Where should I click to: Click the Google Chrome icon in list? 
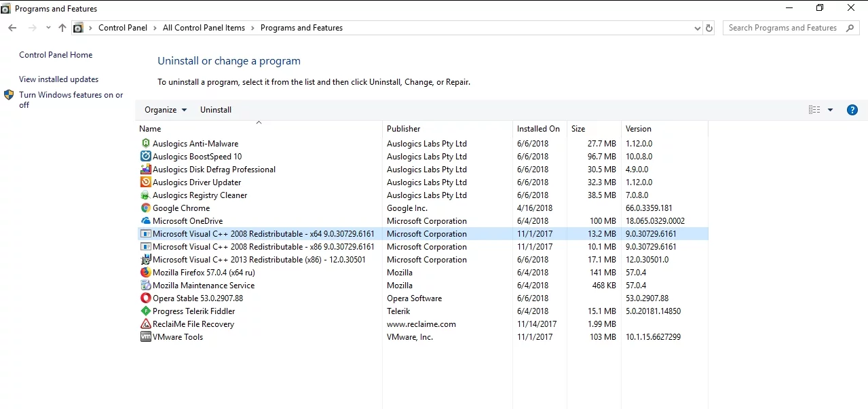pyautogui.click(x=145, y=208)
